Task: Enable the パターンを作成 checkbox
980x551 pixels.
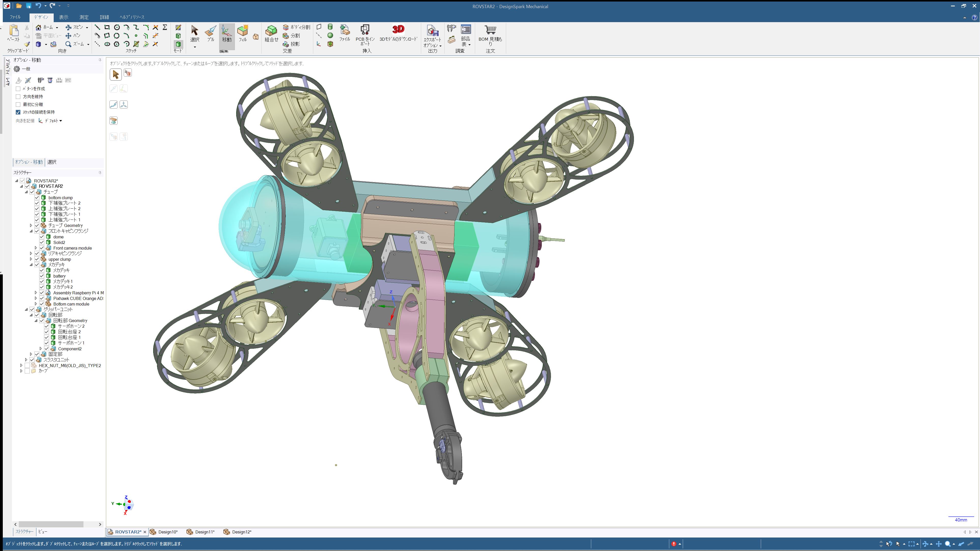Action: pos(18,89)
